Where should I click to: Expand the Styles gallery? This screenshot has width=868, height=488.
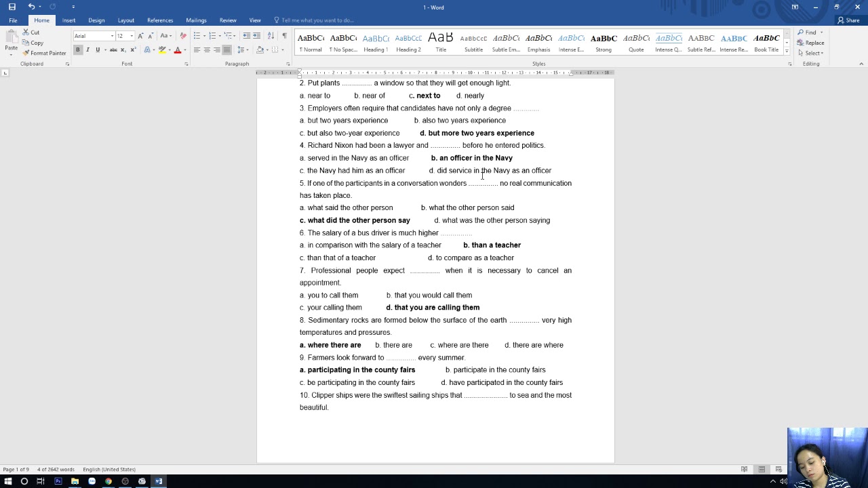point(787,52)
